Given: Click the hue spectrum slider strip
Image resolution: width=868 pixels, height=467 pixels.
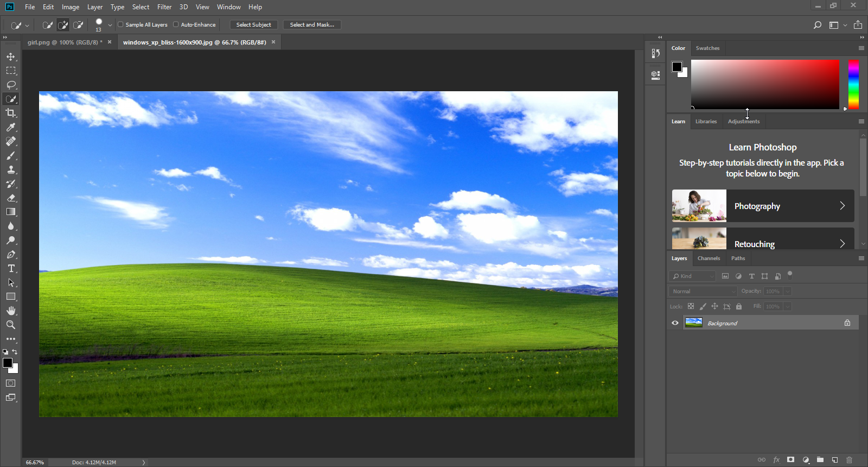Looking at the screenshot, I should point(853,85).
